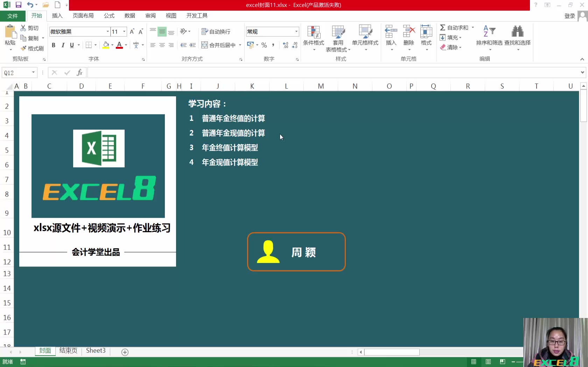The width and height of the screenshot is (588, 367).
Task: Click 登录 to sign in
Action: click(x=570, y=16)
